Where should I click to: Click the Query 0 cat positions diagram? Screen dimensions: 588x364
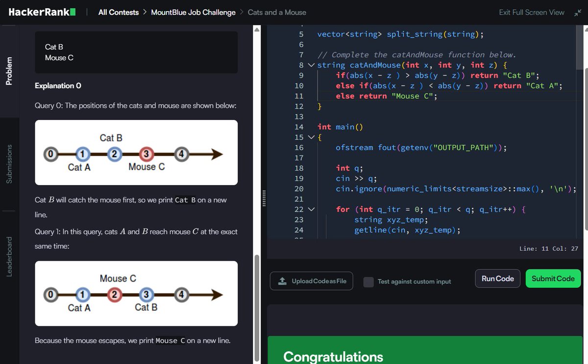point(136,152)
